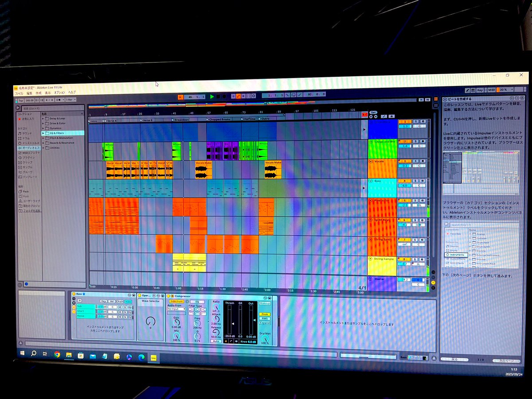532x399 pixels.
Task: Open the Audio From No Input dropdown
Action: (176, 309)
